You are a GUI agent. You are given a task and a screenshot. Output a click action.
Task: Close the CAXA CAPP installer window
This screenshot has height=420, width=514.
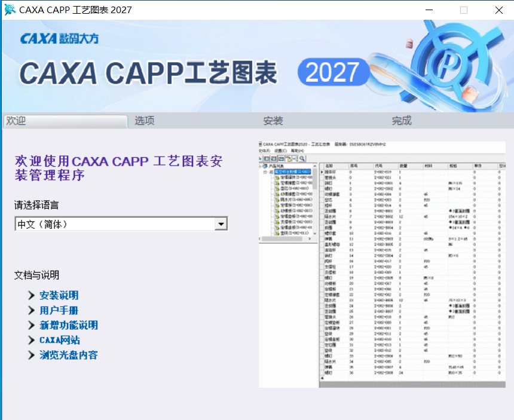(499, 10)
